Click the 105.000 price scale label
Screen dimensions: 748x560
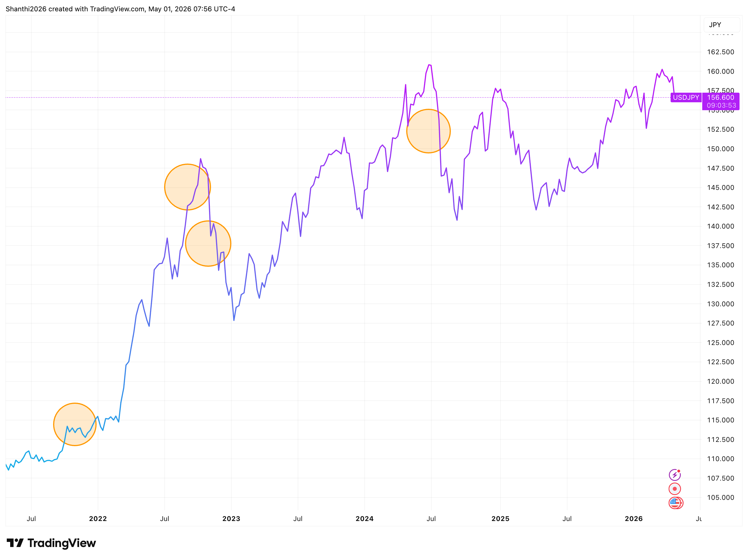click(721, 498)
